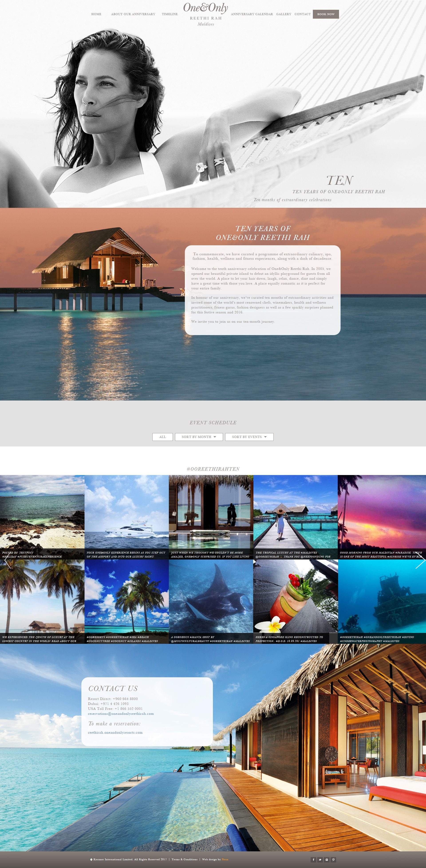This screenshot has width=426, height=868.
Task: Open the reethirah.oneandonlyresorts.com link
Action: tap(115, 732)
